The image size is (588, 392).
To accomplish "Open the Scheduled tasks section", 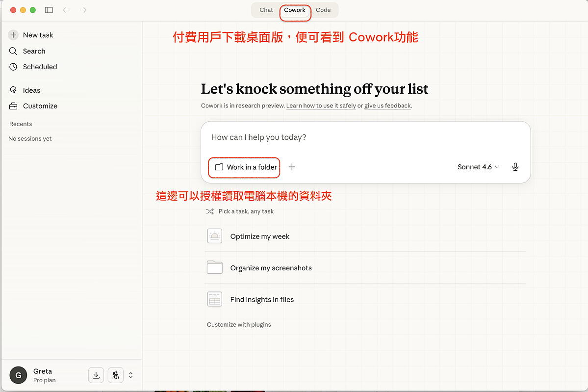I will [x=40, y=67].
